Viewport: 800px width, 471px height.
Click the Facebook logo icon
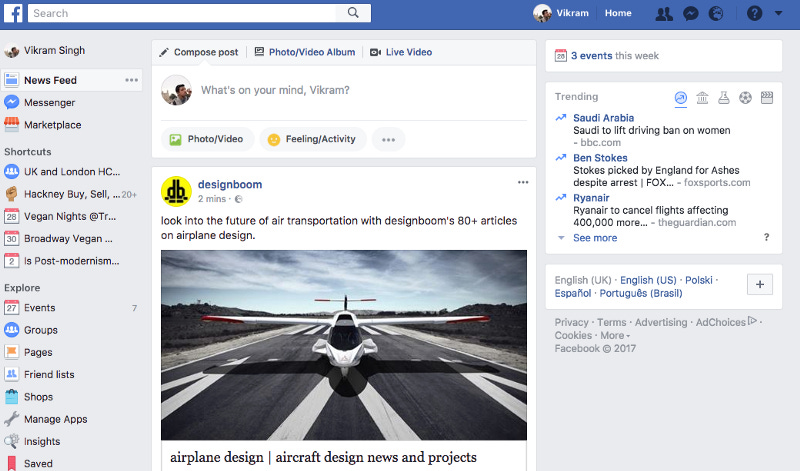point(13,13)
